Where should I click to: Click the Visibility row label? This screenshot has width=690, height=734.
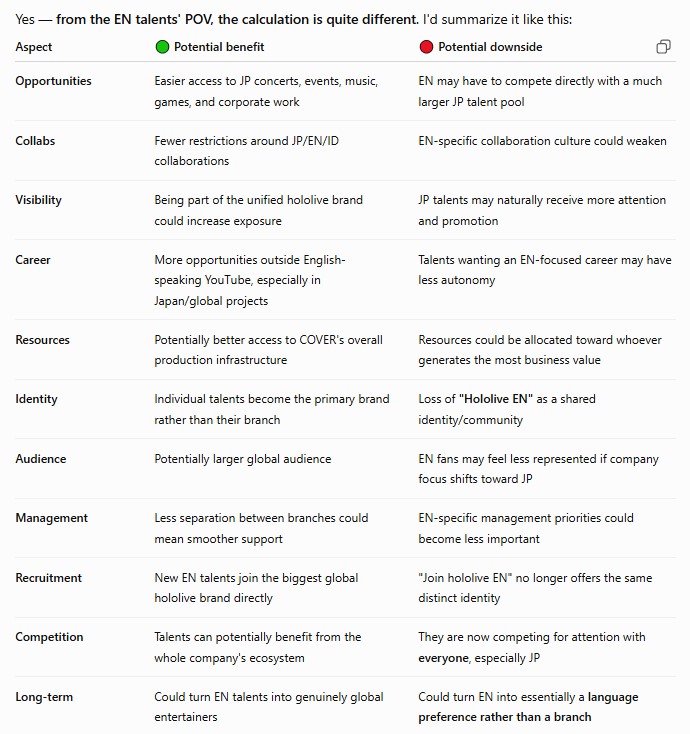[x=38, y=200]
